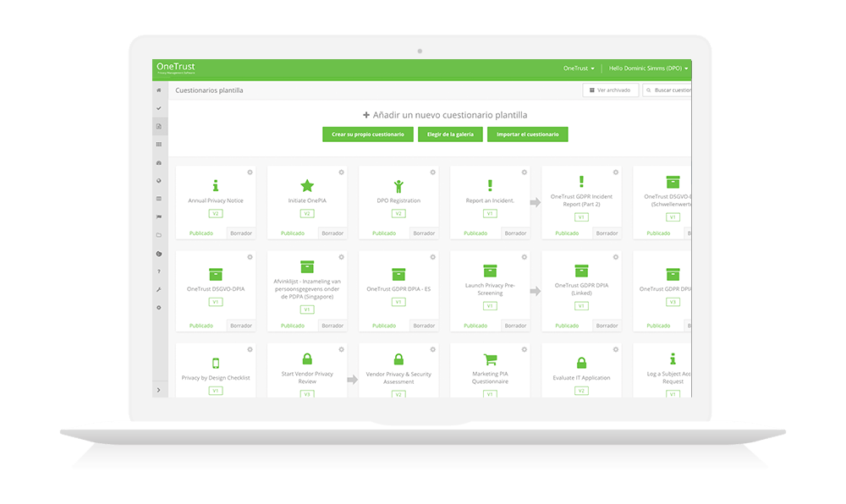This screenshot has width=846, height=504.
Task: Click Crear su propio cuestionario button
Action: tap(368, 134)
